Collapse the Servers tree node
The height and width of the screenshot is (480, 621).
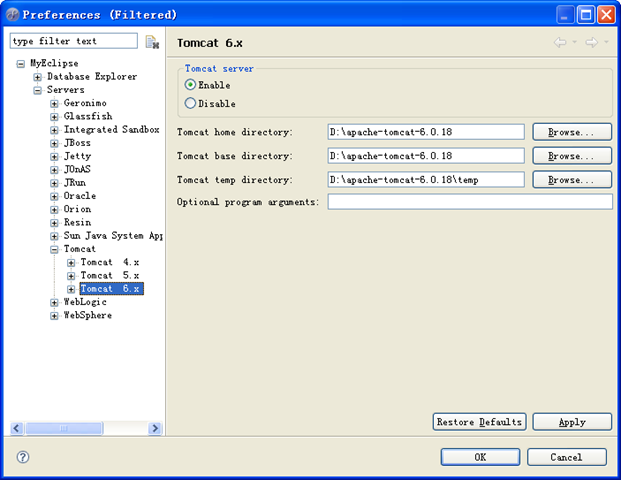coord(37,90)
